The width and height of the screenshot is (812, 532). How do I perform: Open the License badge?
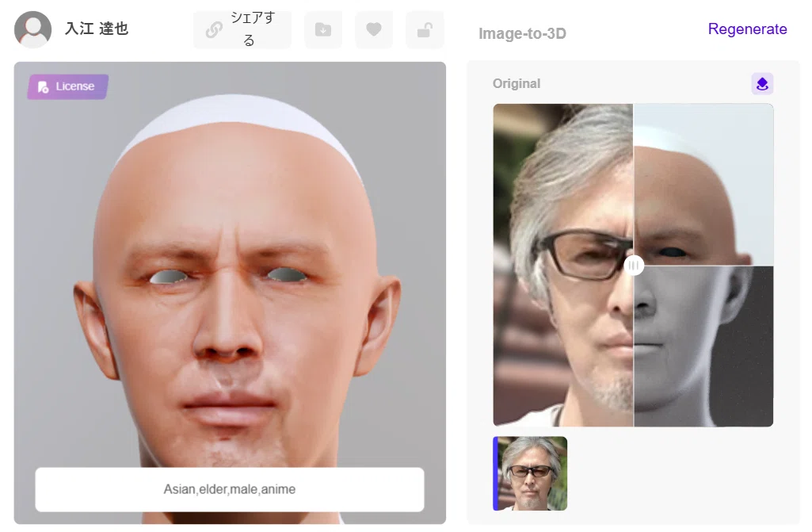(x=68, y=86)
